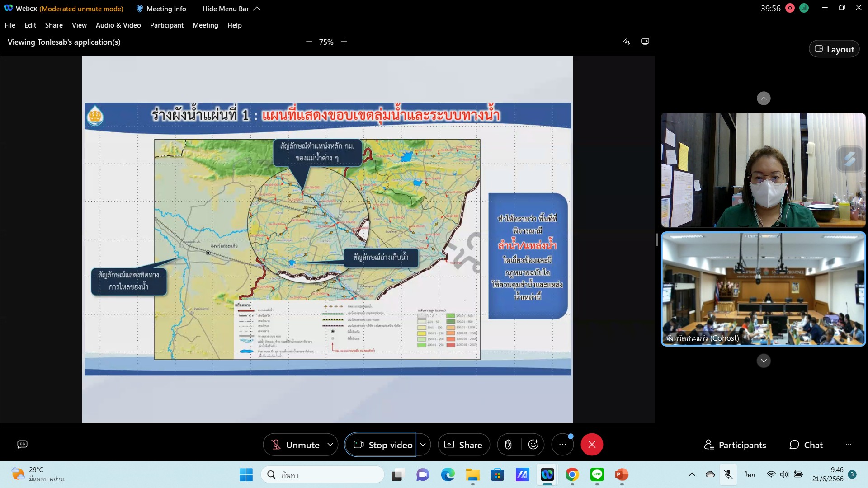Show hidden system tray icons
The width and height of the screenshot is (868, 488).
692,474
